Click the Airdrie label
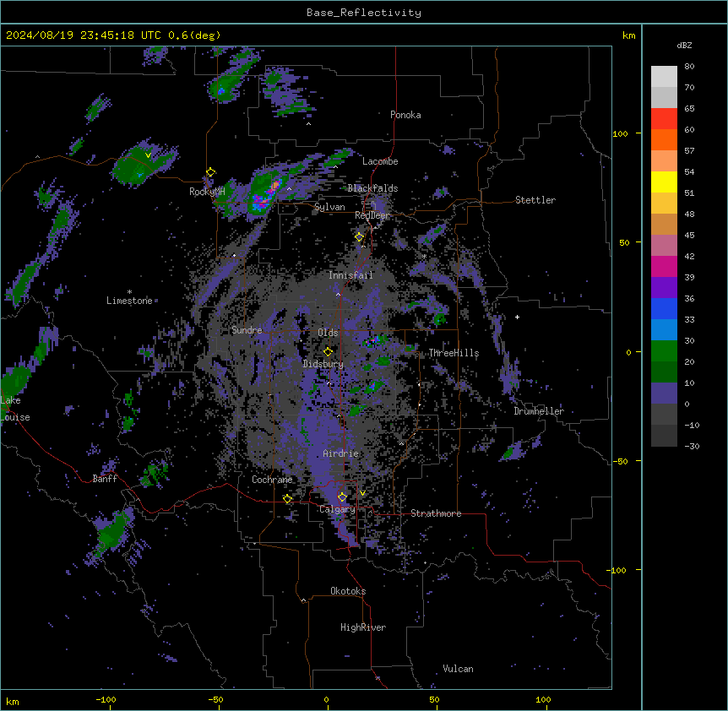 click(x=341, y=453)
